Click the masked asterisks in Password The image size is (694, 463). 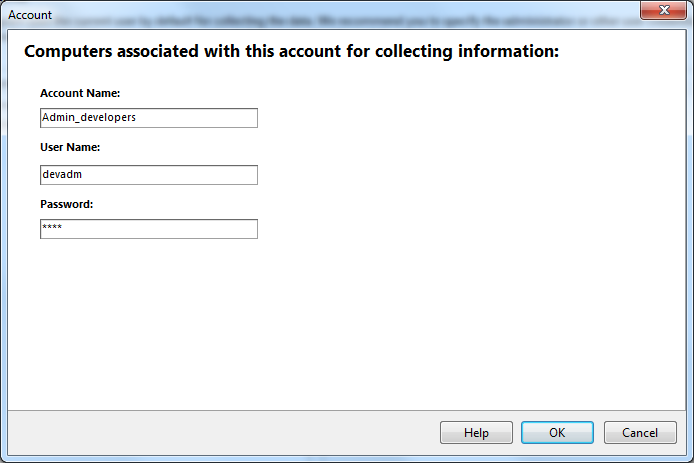(x=52, y=228)
